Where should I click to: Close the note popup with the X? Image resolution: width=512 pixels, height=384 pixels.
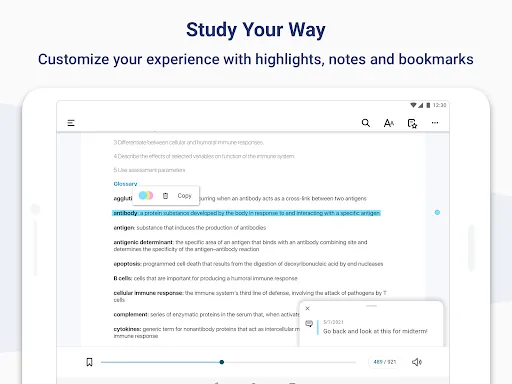tap(308, 308)
